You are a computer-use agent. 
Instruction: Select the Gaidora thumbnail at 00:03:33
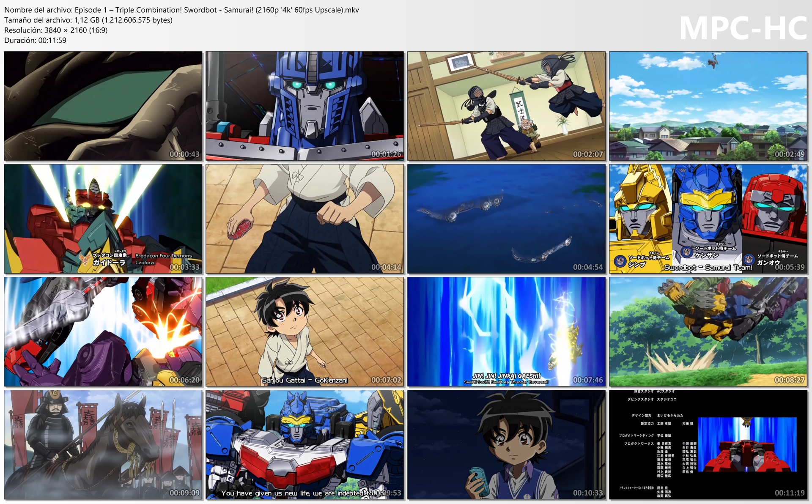click(x=103, y=219)
